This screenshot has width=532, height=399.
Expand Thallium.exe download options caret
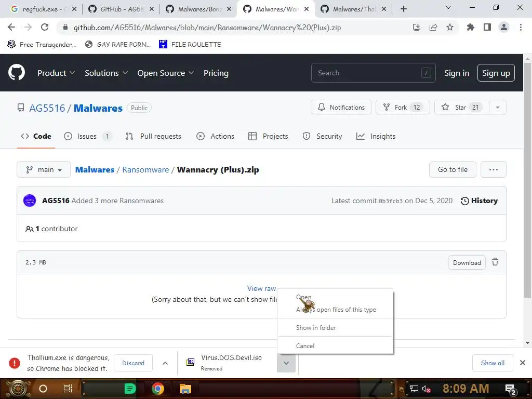pyautogui.click(x=165, y=363)
